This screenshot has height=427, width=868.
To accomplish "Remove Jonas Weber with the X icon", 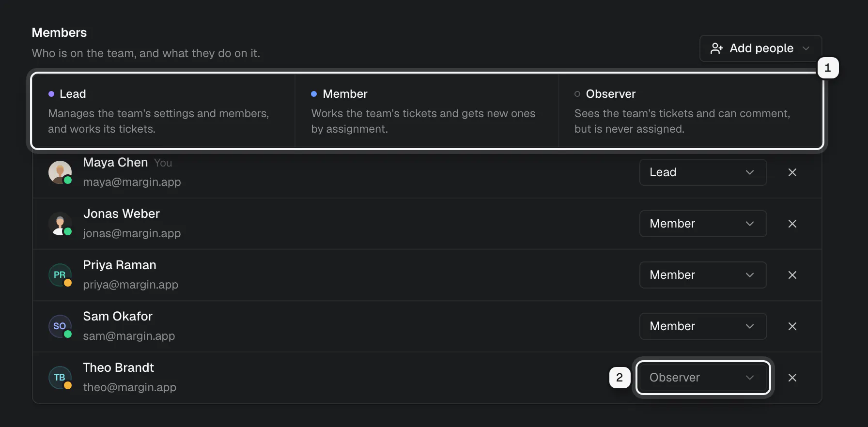I will point(792,224).
